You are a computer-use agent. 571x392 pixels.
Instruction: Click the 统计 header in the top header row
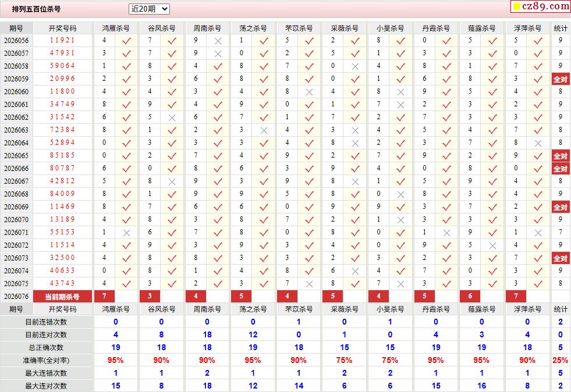[x=561, y=28]
